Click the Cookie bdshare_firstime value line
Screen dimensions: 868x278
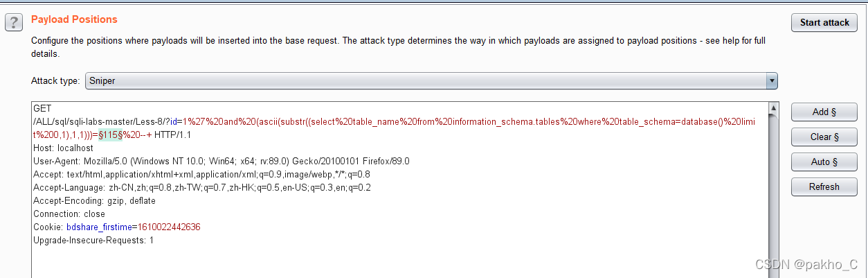point(117,227)
